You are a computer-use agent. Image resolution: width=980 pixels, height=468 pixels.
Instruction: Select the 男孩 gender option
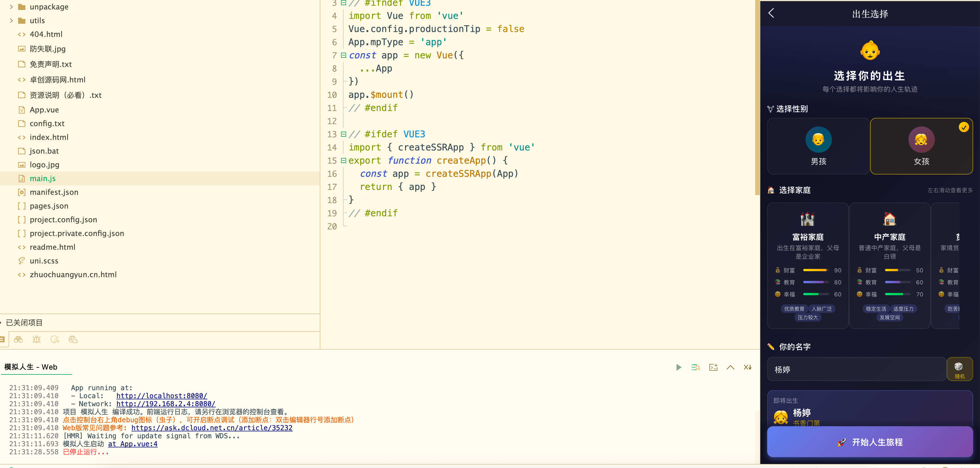point(818,146)
